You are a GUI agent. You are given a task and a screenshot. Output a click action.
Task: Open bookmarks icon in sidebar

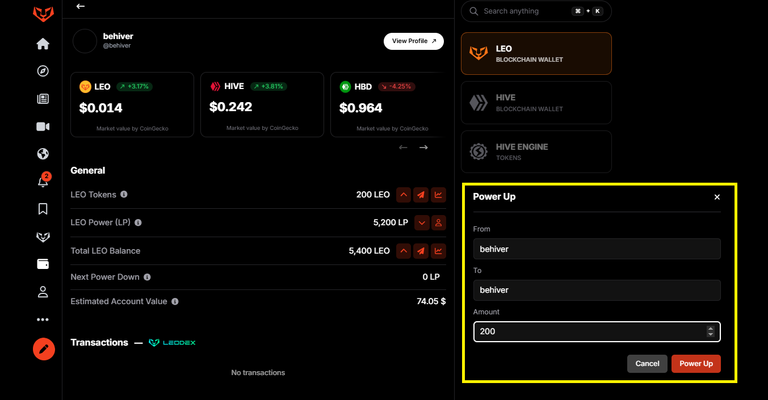point(43,209)
